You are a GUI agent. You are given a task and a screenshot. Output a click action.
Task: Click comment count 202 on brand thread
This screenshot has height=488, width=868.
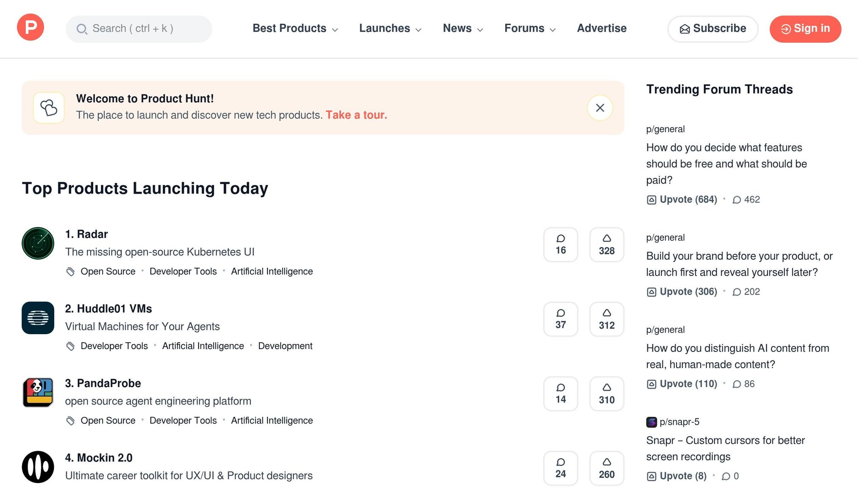[x=746, y=292]
